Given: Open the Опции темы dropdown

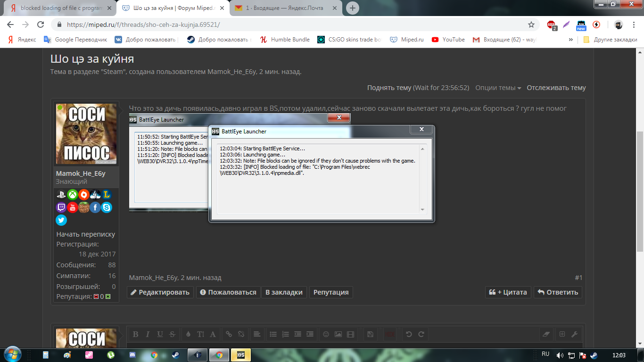Looking at the screenshot, I should 498,88.
